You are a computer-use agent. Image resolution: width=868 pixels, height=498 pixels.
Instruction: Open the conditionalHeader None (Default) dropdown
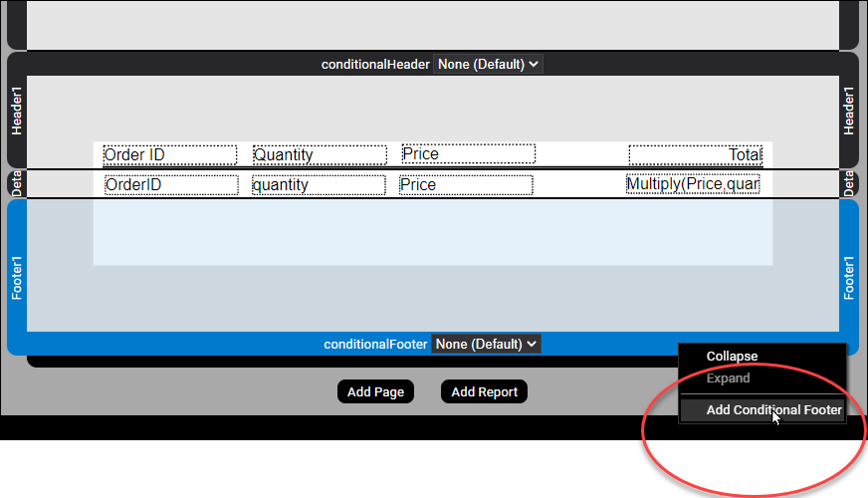488,64
